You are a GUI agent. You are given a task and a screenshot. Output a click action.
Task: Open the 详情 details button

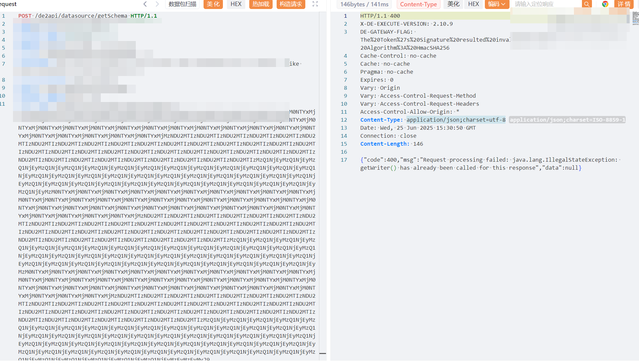(624, 4)
